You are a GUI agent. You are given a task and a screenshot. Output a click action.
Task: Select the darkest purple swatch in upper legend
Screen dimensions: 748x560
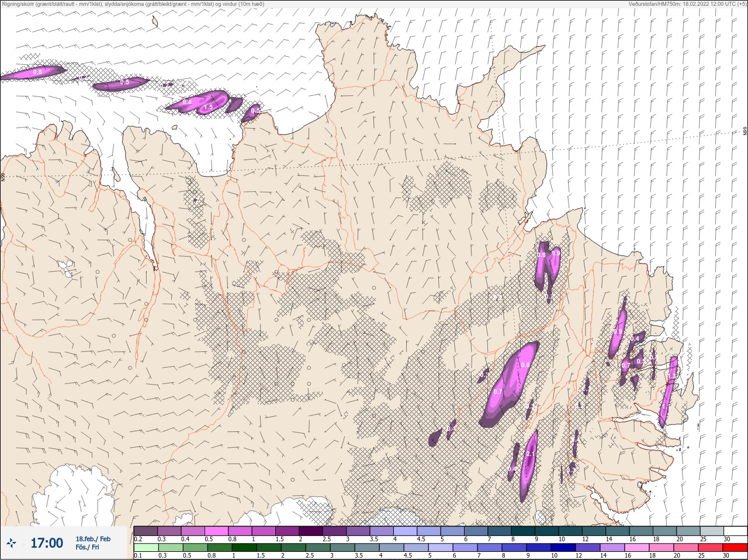311,531
